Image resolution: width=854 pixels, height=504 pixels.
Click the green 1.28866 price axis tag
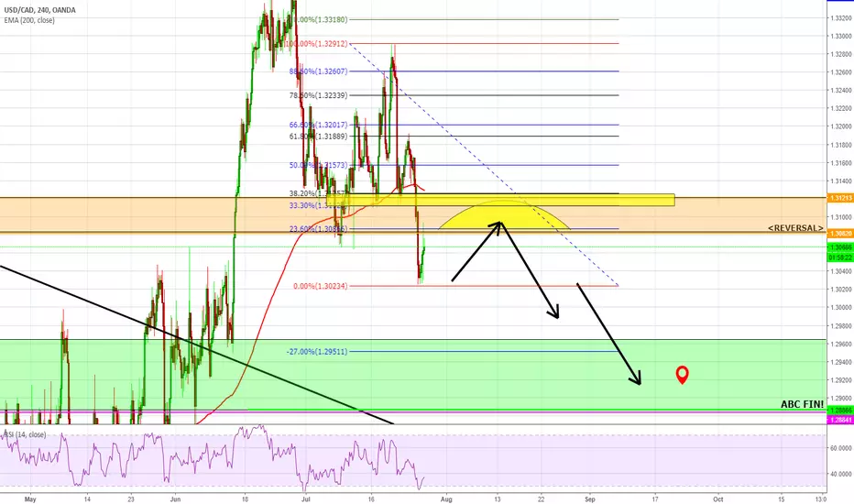click(x=840, y=410)
